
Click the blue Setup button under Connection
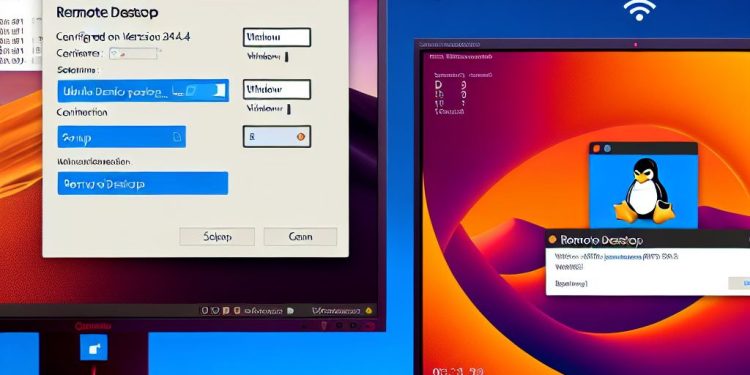click(x=121, y=137)
